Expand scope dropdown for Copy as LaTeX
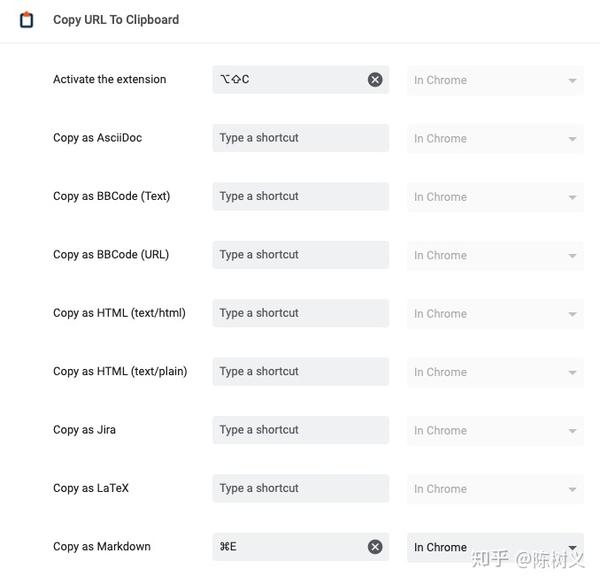This screenshot has width=600, height=584. 495,489
